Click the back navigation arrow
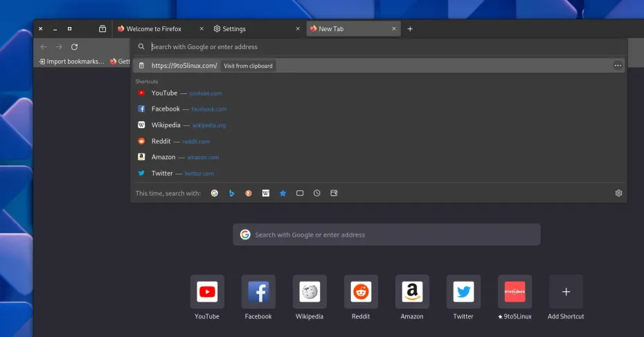 click(x=44, y=47)
